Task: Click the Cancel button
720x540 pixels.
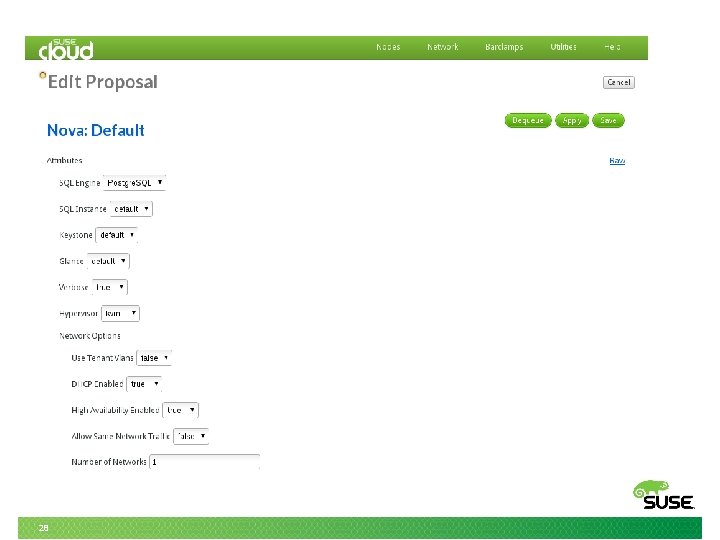Action: (619, 82)
